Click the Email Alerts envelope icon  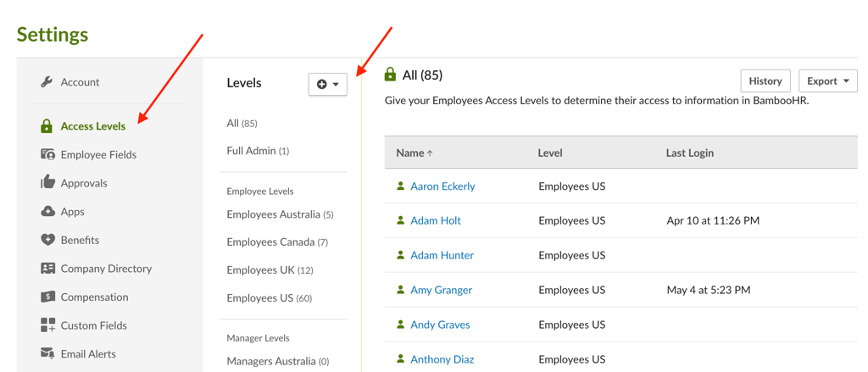tap(47, 353)
